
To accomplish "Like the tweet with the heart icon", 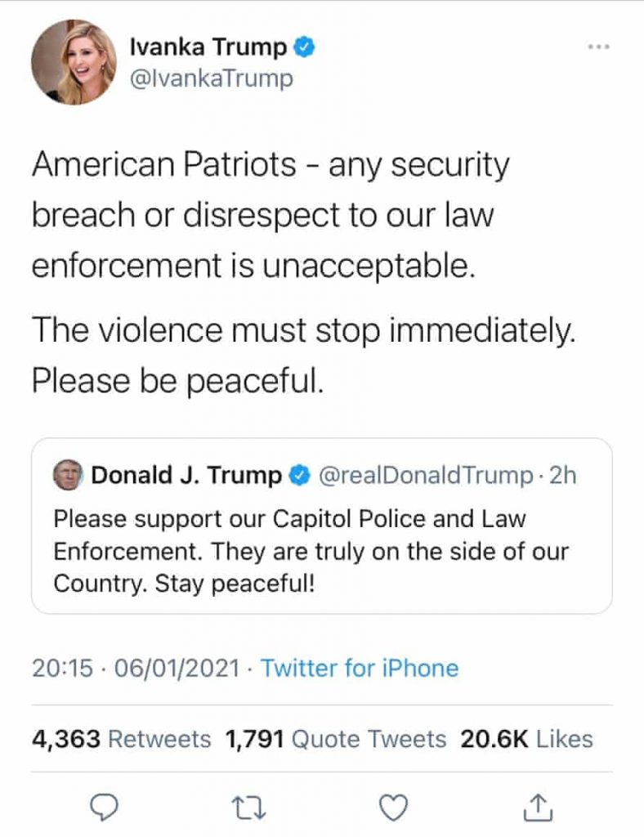I will tap(394, 808).
